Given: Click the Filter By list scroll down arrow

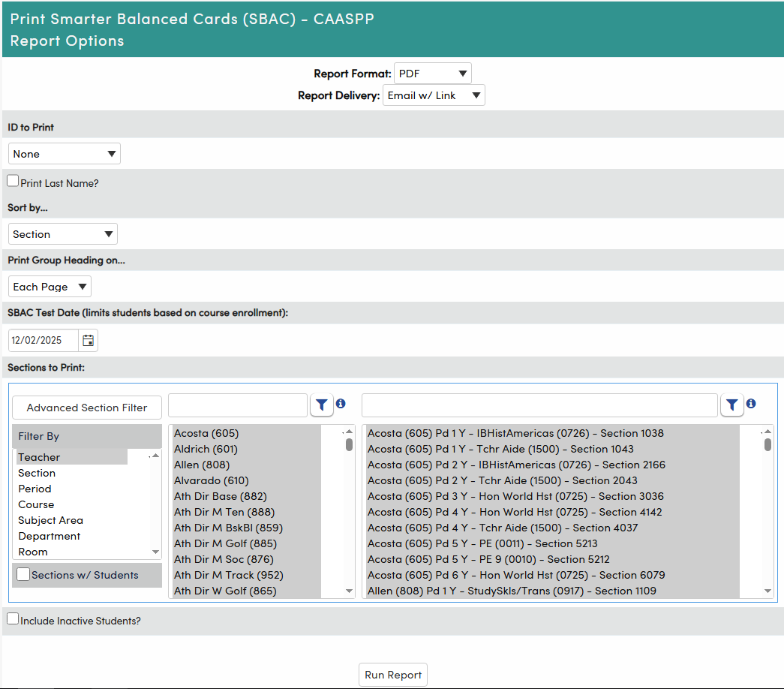Looking at the screenshot, I should 155,552.
